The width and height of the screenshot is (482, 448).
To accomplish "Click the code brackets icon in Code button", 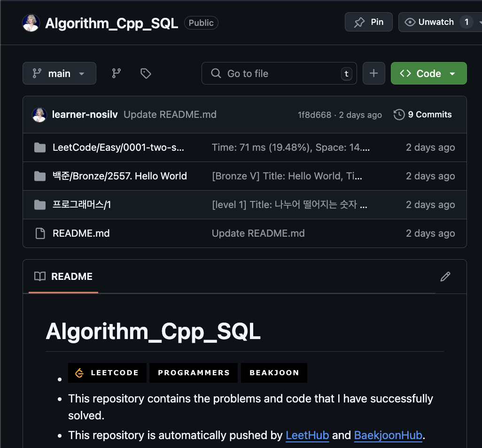I will coord(405,73).
